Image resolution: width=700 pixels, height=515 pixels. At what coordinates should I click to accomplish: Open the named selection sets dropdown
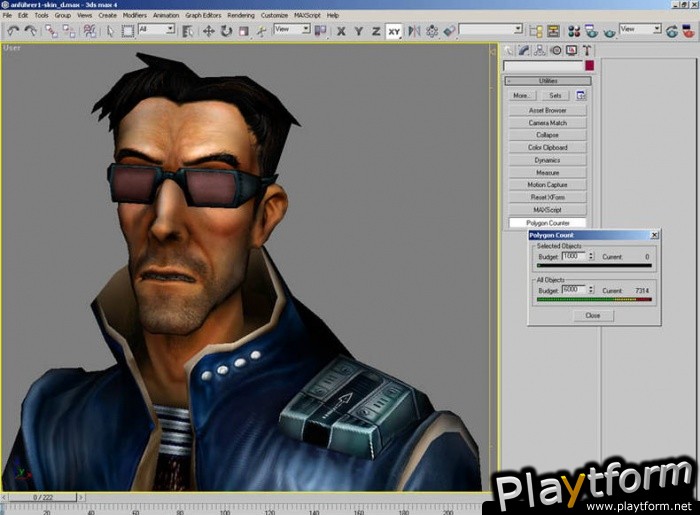[x=491, y=29]
